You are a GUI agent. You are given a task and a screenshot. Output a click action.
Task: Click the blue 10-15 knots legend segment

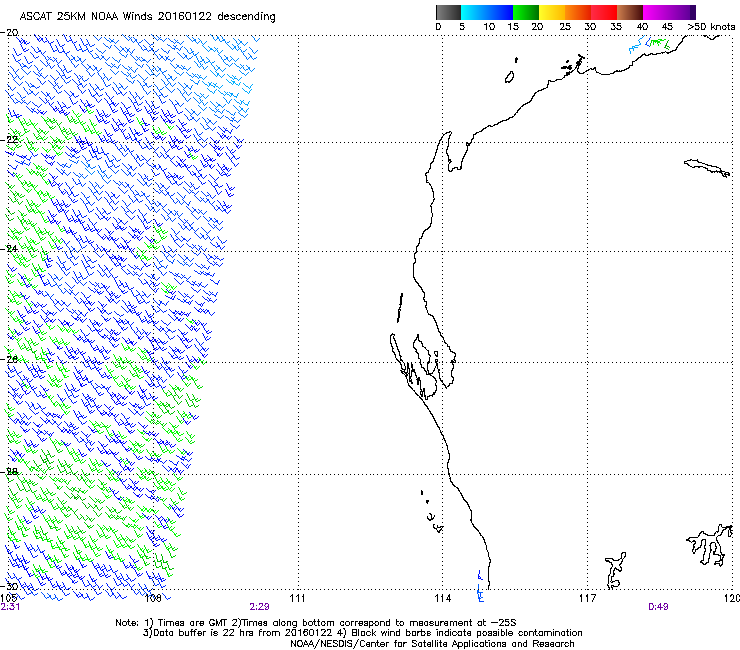click(499, 12)
